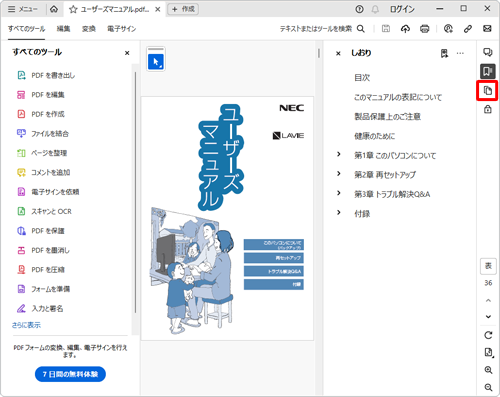Select 入力と署名 tool

(x=40, y=308)
